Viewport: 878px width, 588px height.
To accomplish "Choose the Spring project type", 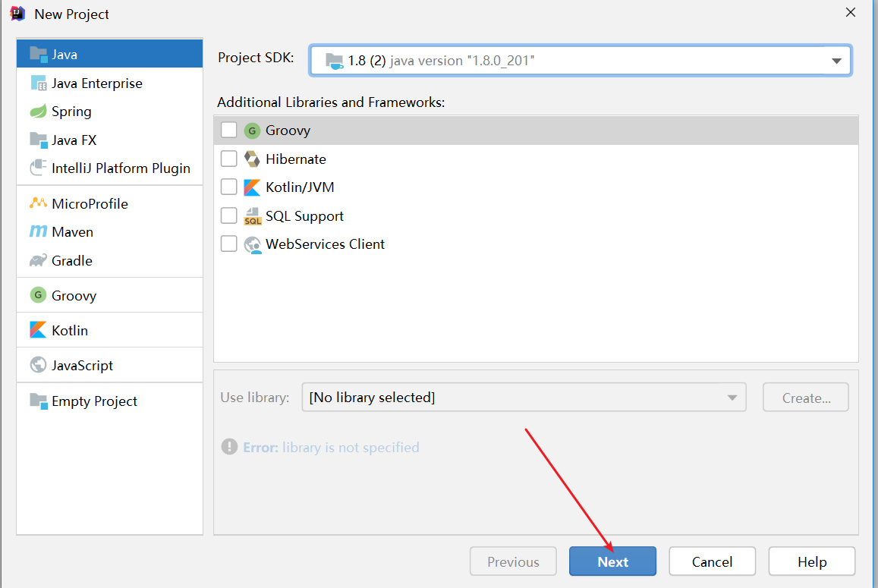I will (110, 111).
